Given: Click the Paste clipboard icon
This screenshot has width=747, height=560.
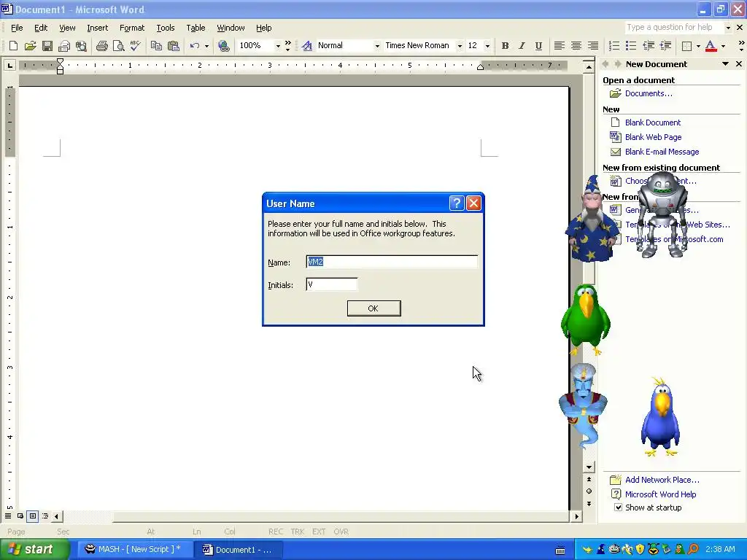Looking at the screenshot, I should coord(174,46).
